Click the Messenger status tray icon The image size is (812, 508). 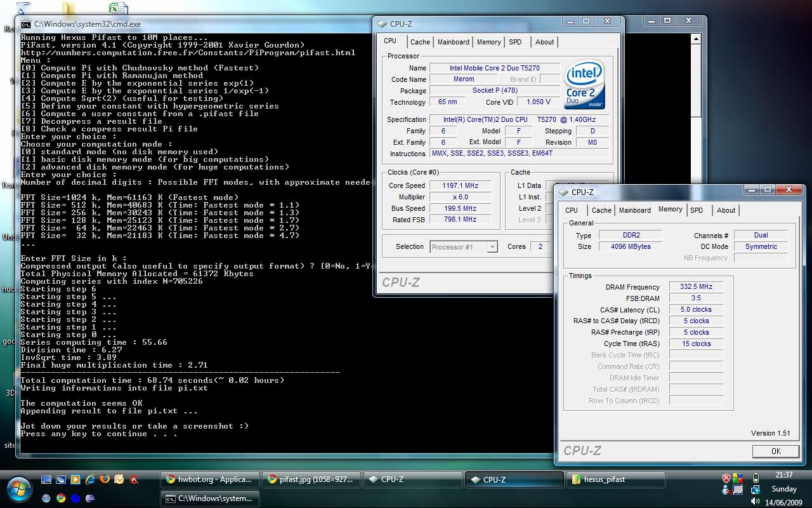[x=726, y=490]
